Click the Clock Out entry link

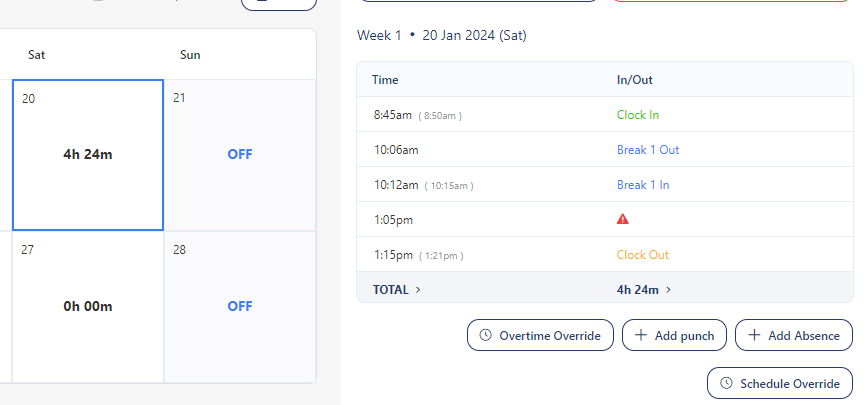point(643,255)
